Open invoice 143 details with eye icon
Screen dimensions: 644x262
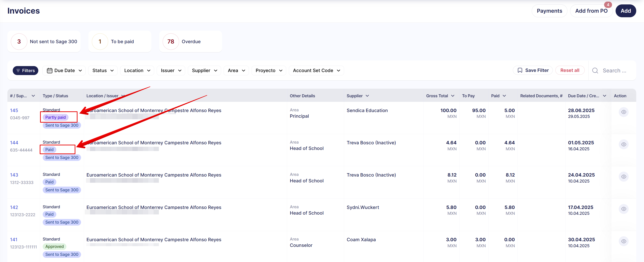tap(624, 177)
